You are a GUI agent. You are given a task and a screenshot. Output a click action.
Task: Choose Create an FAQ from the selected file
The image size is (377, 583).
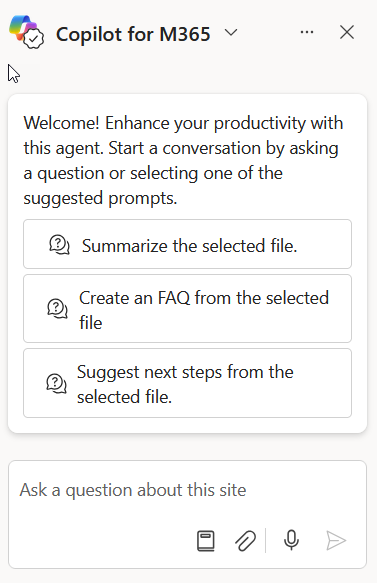point(187,309)
